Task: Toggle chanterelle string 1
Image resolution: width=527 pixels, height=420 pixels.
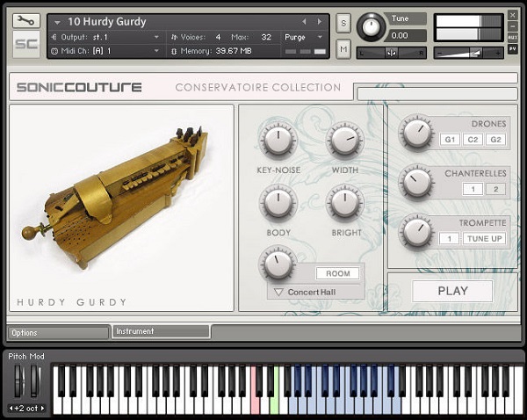Action: click(473, 189)
